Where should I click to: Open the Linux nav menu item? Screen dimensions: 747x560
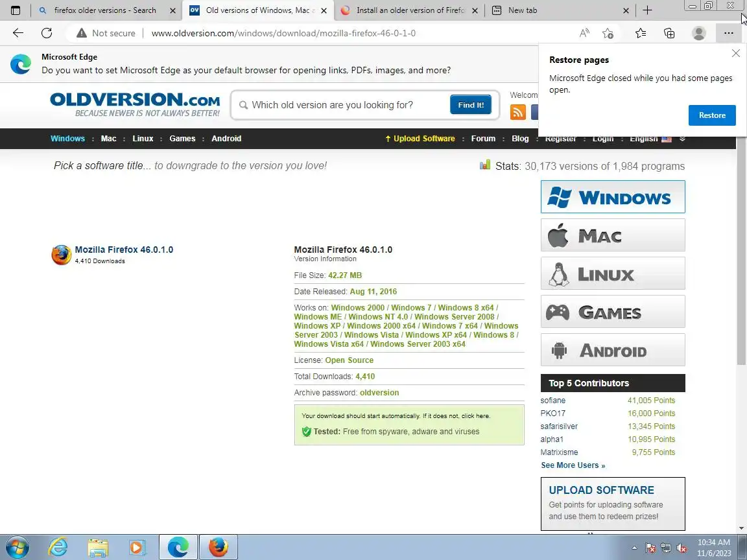(x=143, y=139)
